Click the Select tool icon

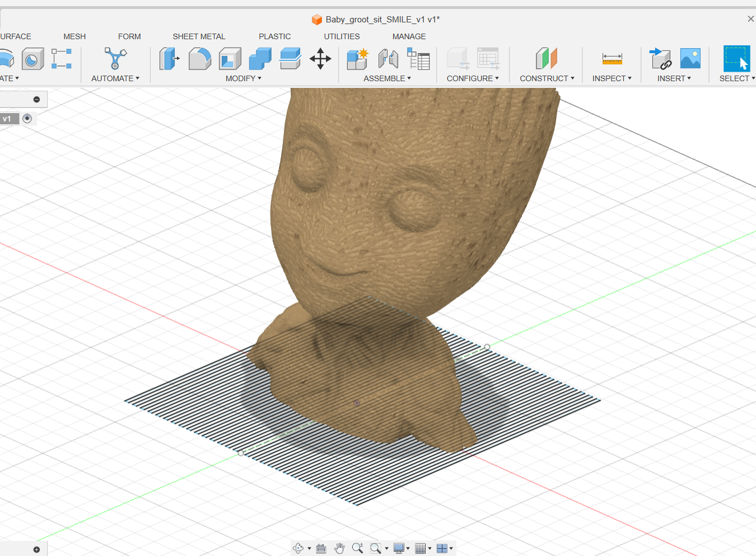(736, 59)
